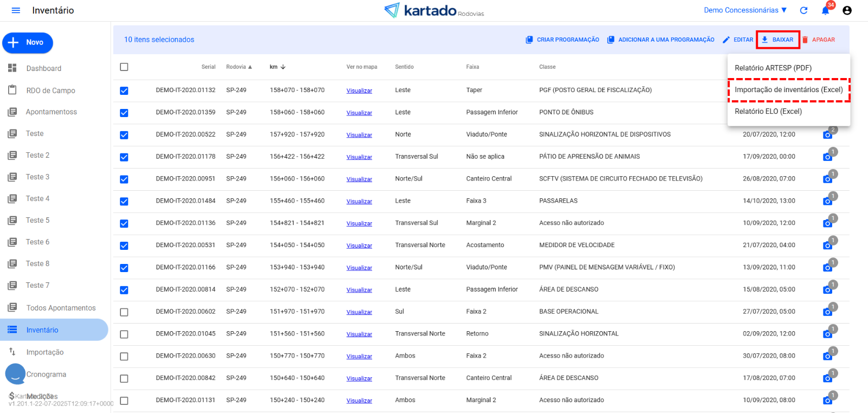Click Visualizar link for DEMO-IT-2020.00522
868x413 pixels.
pyautogui.click(x=359, y=135)
